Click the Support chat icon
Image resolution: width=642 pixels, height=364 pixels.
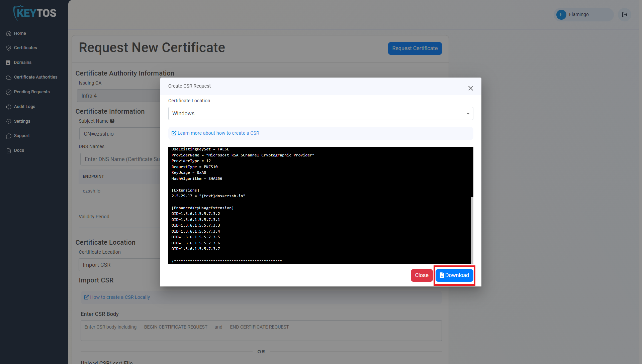click(9, 136)
